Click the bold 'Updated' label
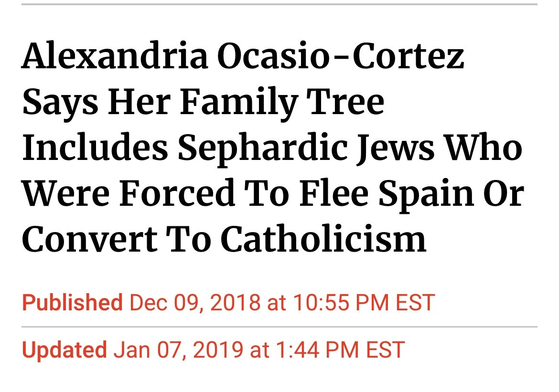Screen dimensions: 559x392 (x=64, y=350)
